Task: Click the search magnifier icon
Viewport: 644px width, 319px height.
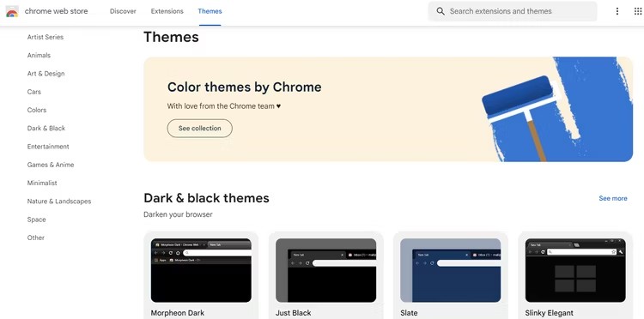Action: (440, 11)
